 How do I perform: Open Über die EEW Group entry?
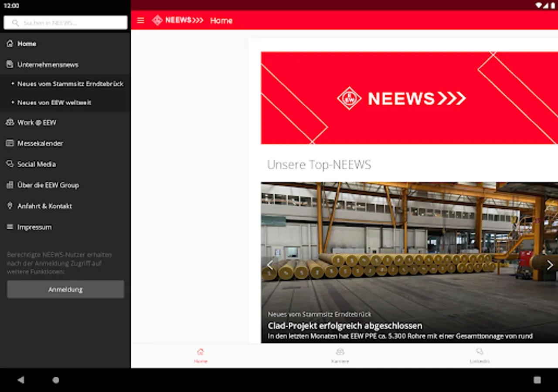click(65, 185)
